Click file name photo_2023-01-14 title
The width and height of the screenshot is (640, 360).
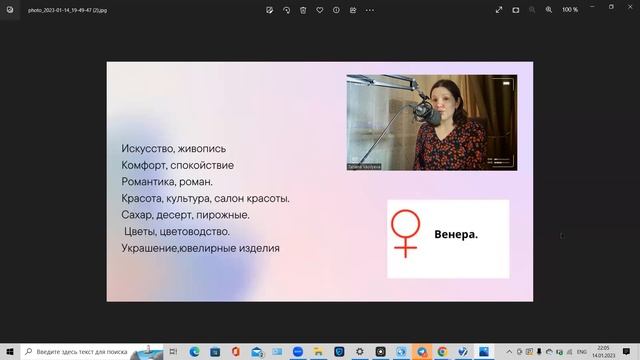(x=67, y=10)
